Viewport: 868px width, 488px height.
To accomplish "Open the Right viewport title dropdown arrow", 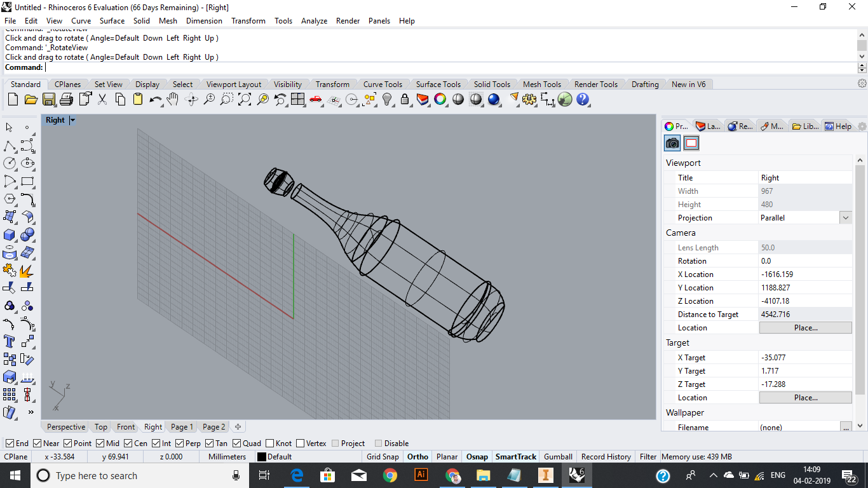I will [x=72, y=120].
